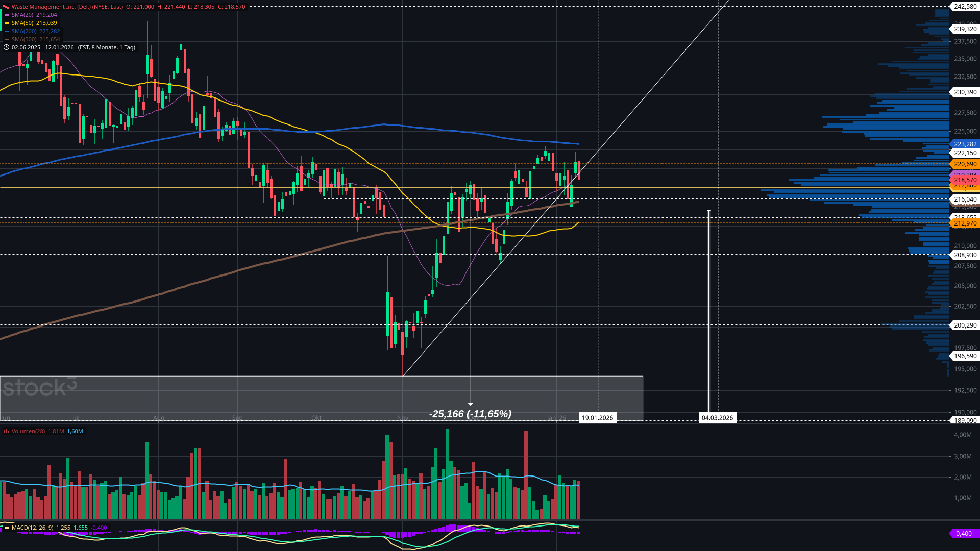Click the 242,580 price level label
Image resolution: width=980 pixels, height=551 pixels.
pyautogui.click(x=965, y=7)
